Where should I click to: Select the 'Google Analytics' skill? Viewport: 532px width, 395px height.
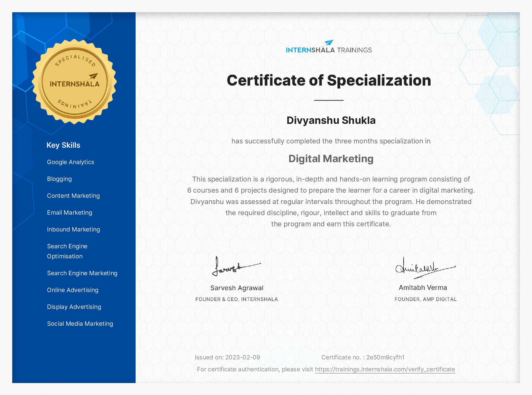point(71,162)
